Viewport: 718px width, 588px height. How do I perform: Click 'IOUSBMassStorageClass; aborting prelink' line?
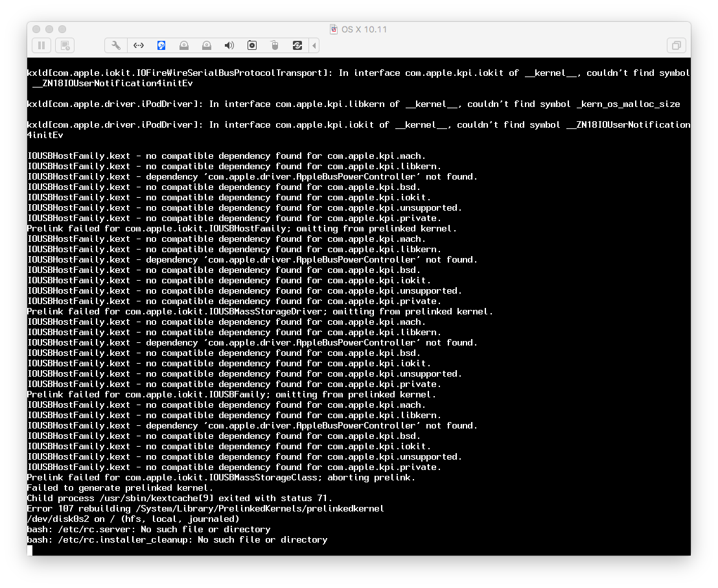[x=221, y=477]
